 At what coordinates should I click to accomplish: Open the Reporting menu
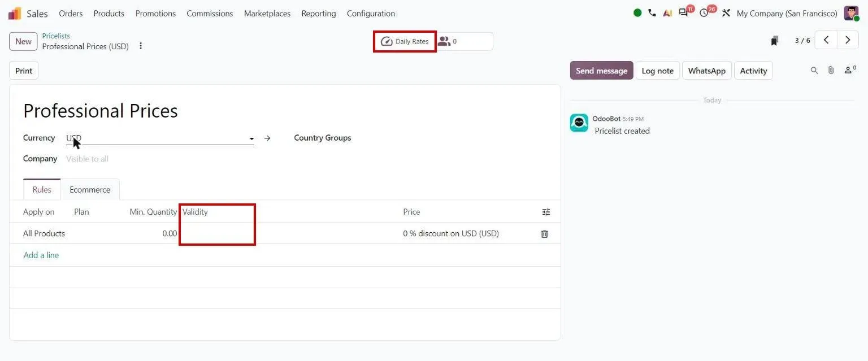pos(319,13)
